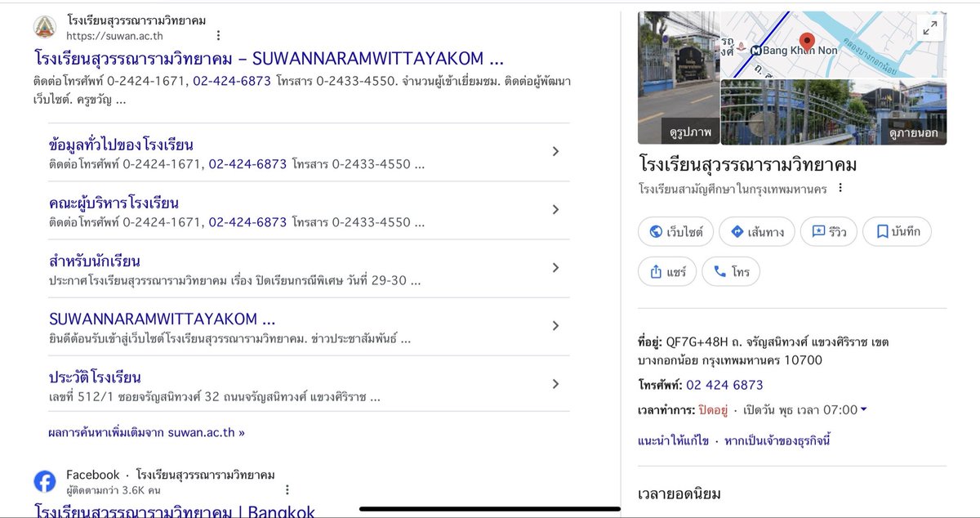The image size is (980, 518).
Task: Open three-dot menu beside Facebook result
Action: [x=287, y=490]
